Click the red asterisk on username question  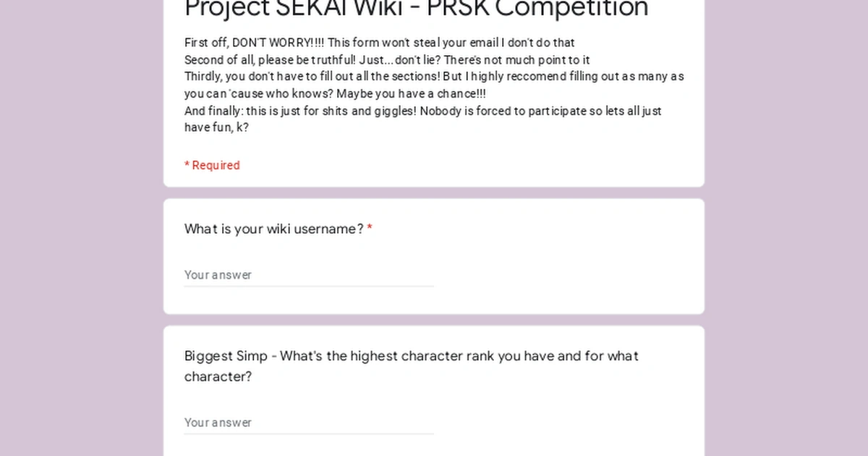[x=370, y=227]
